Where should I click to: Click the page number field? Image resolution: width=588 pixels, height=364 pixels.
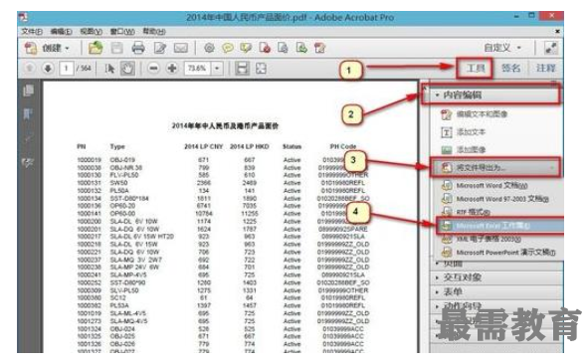[x=67, y=69]
